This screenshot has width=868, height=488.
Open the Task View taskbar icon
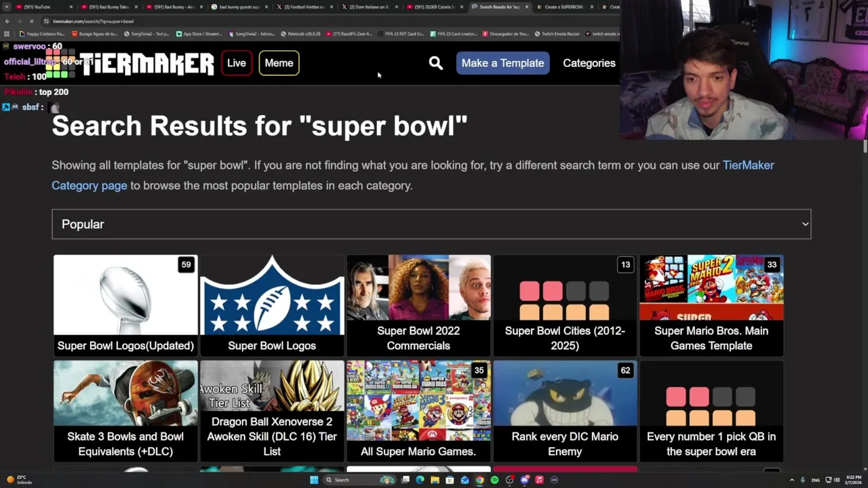pos(405,480)
